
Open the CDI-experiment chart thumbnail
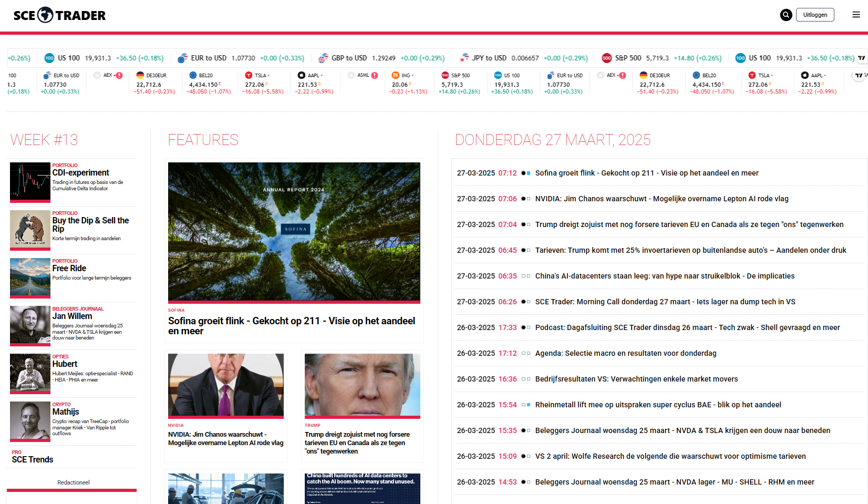point(30,182)
